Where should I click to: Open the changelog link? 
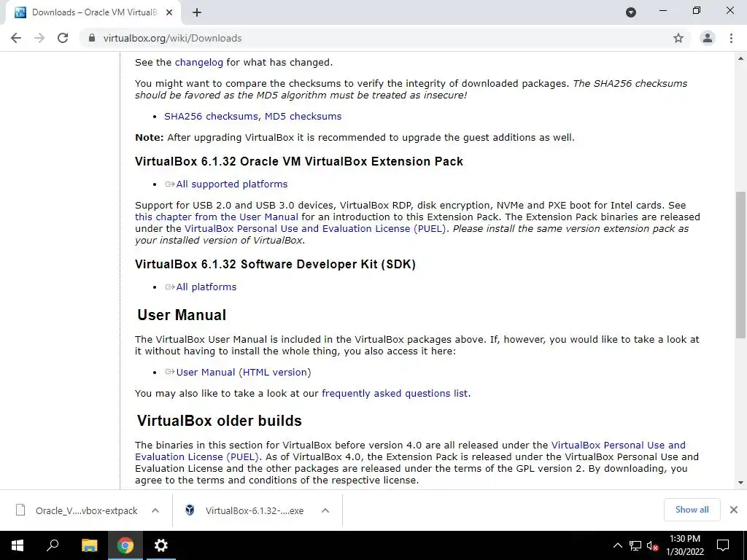click(x=198, y=63)
